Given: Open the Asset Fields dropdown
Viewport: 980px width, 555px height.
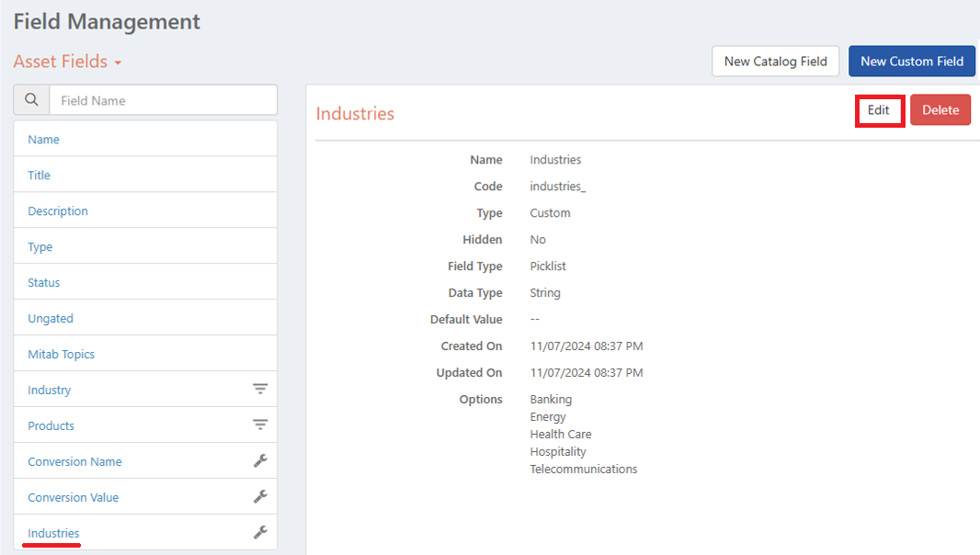Looking at the screenshot, I should point(67,62).
